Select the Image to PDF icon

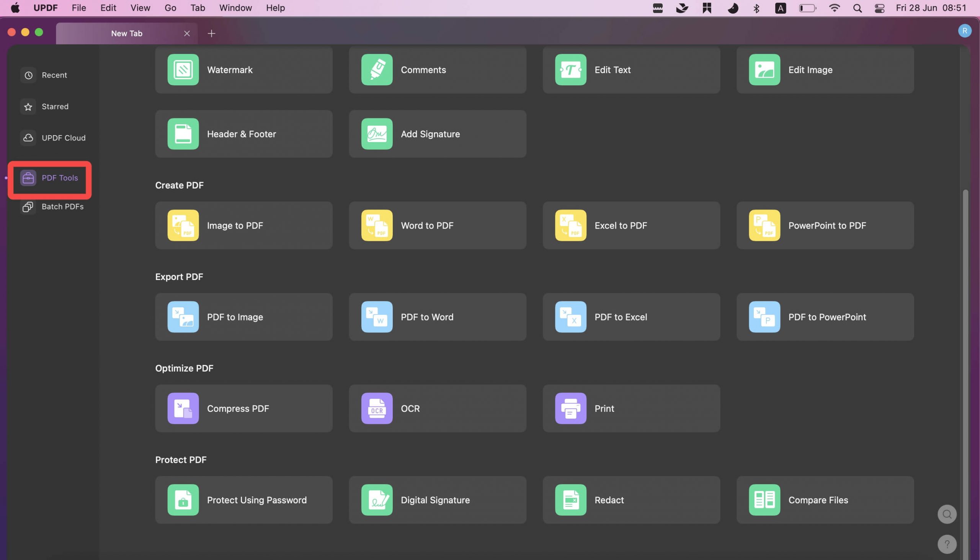tap(183, 225)
